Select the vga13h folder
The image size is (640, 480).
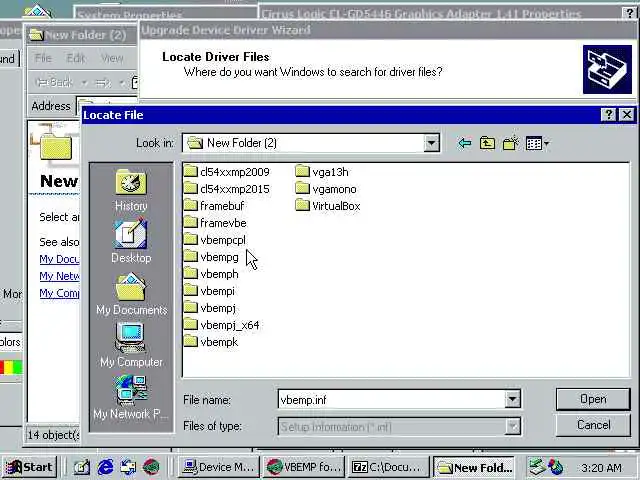pyautogui.click(x=322, y=172)
